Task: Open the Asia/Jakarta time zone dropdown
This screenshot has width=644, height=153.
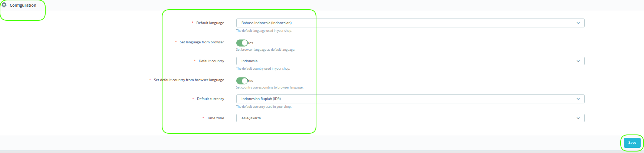Action: (x=408, y=118)
